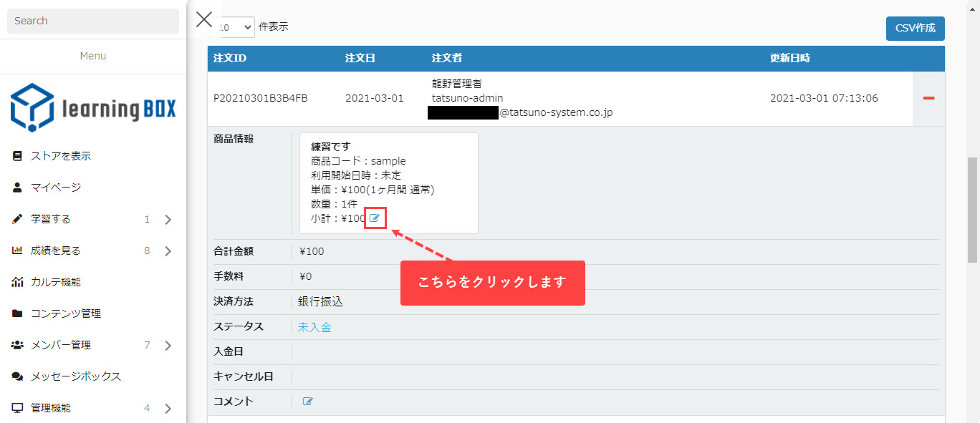Click the folder icon beside コンテンツ管理
Viewport: 980px width, 423px height.
tap(18, 313)
